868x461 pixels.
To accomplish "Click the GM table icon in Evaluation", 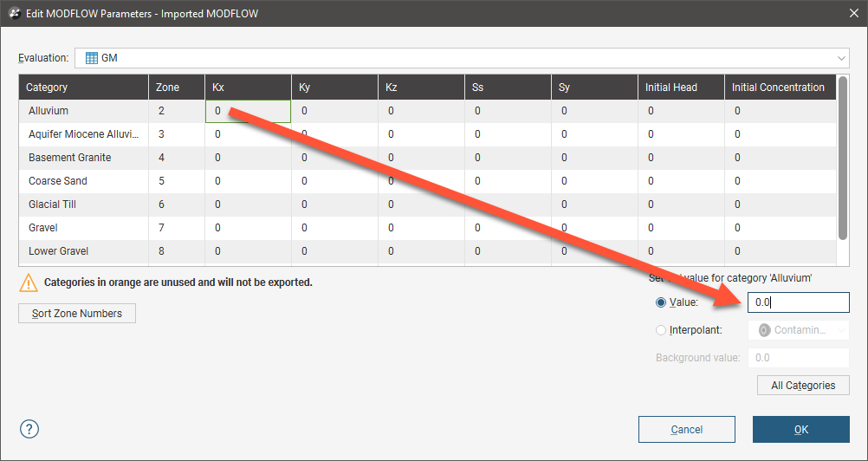I will (x=91, y=58).
